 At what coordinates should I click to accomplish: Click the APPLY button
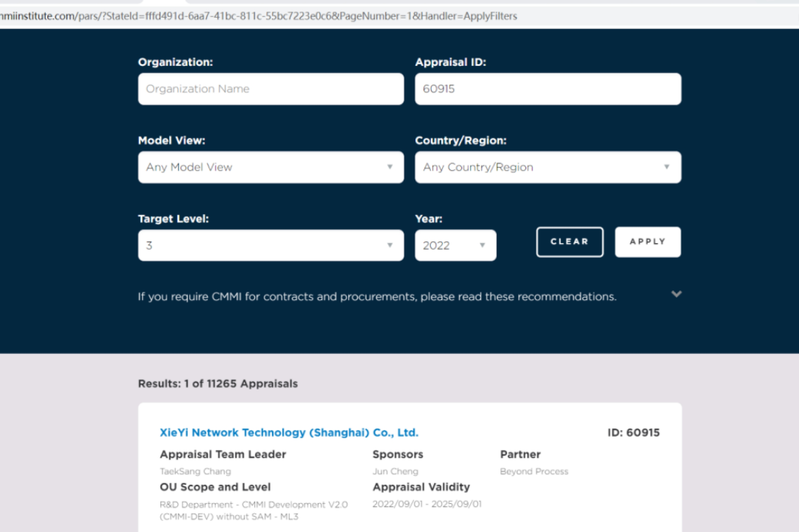coord(648,242)
